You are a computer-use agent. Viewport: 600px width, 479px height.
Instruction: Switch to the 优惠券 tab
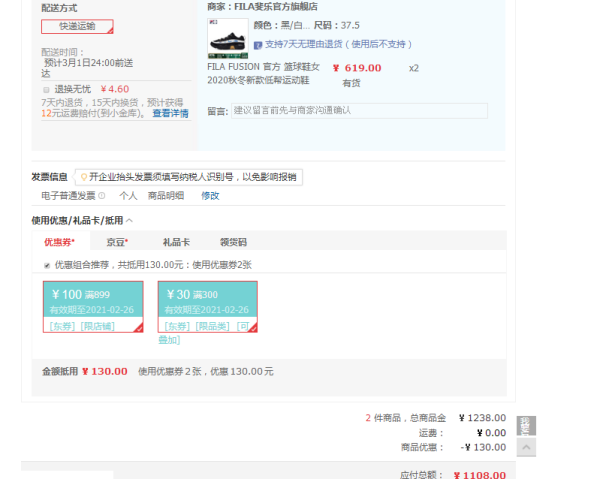(x=59, y=242)
